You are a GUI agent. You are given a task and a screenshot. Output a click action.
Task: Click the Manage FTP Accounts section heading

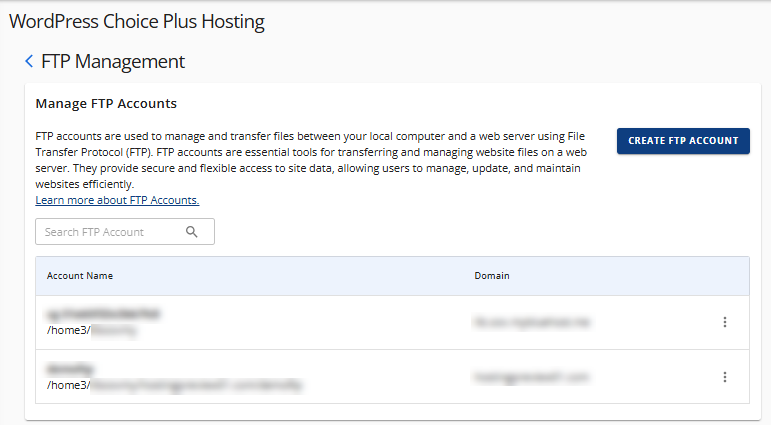click(x=106, y=103)
